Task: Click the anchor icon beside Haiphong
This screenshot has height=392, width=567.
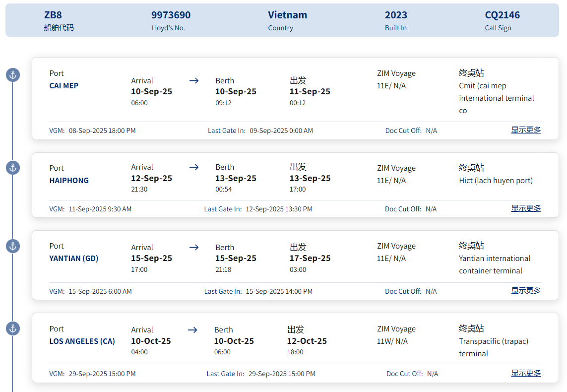Action: coord(12,168)
